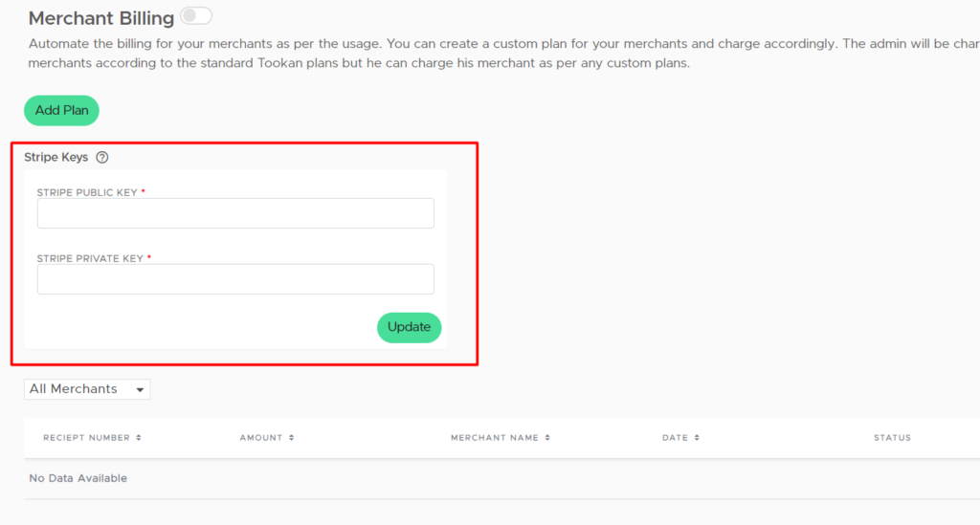This screenshot has width=980, height=525.
Task: Sort the Amount column using its arrows
Action: click(x=291, y=438)
